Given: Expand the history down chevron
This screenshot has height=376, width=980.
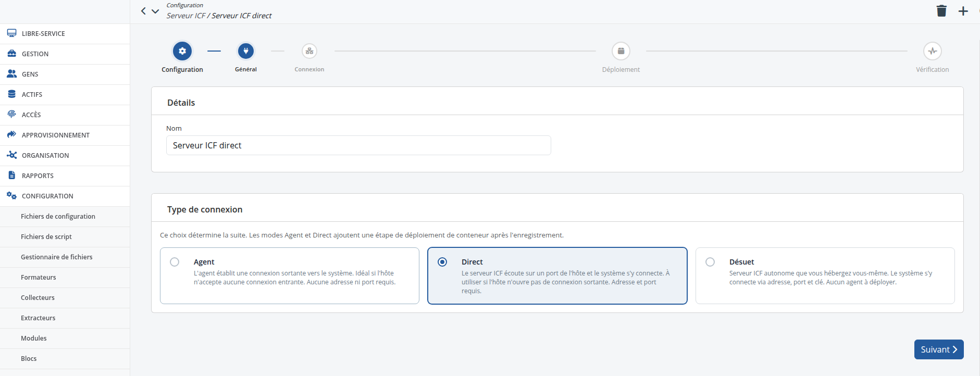Looking at the screenshot, I should [155, 11].
